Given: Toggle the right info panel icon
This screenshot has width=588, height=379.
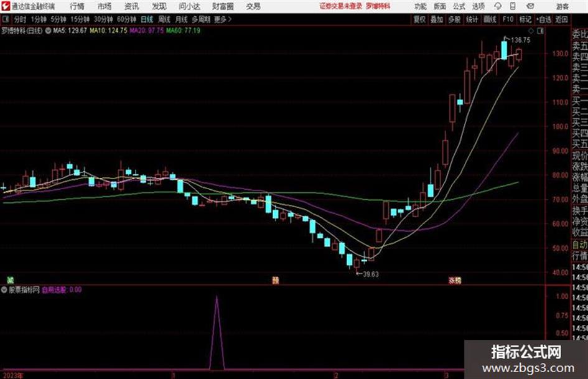Looking at the screenshot, I should pyautogui.click(x=540, y=31).
